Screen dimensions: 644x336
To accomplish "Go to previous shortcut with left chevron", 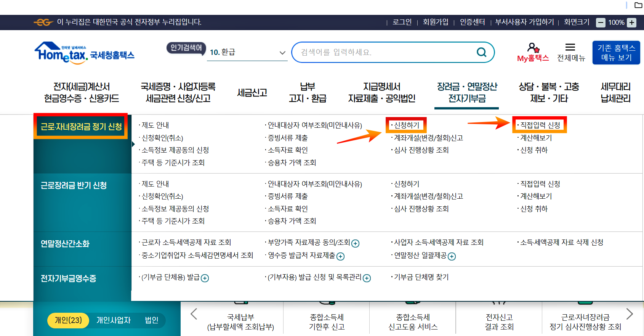I will (194, 314).
